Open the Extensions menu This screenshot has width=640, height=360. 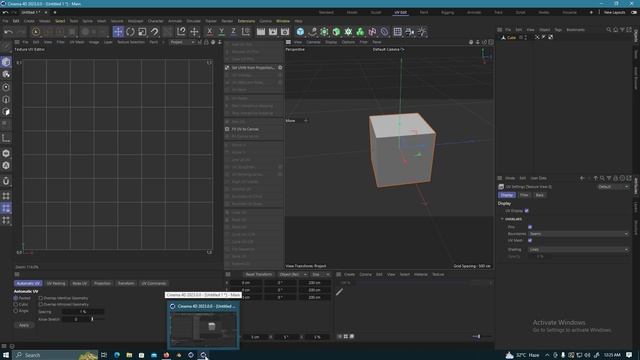[246, 21]
